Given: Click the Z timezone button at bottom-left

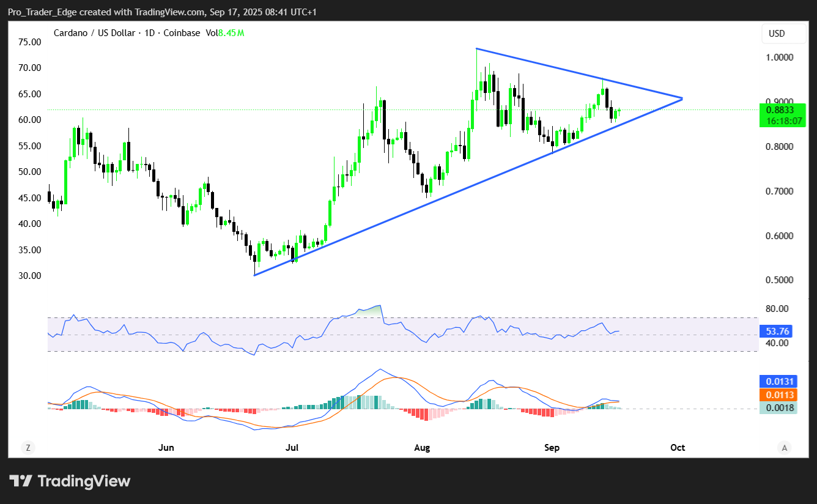Looking at the screenshot, I should point(28,448).
